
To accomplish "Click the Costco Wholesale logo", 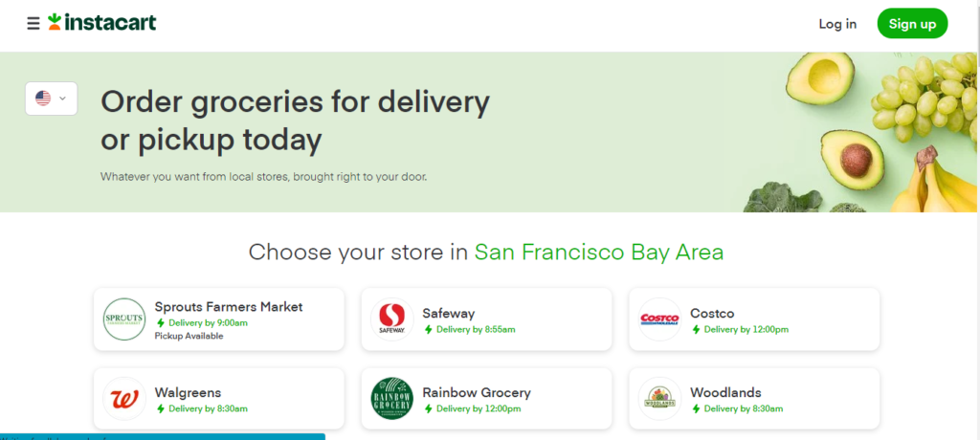I will click(659, 319).
